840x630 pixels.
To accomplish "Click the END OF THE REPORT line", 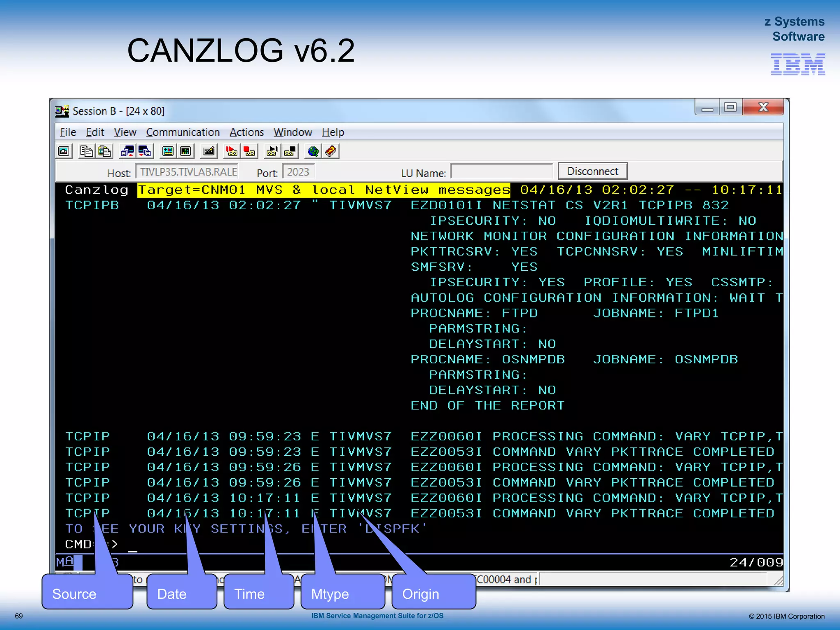I will 488,406.
